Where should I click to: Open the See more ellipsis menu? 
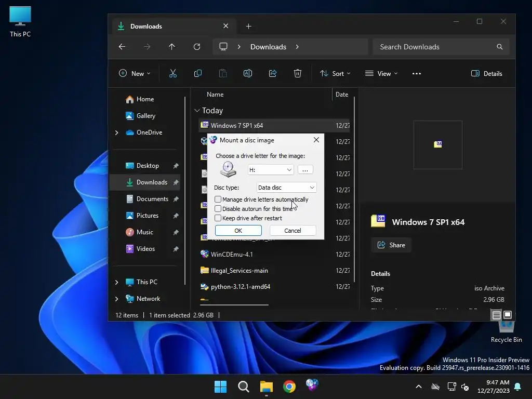pos(417,74)
